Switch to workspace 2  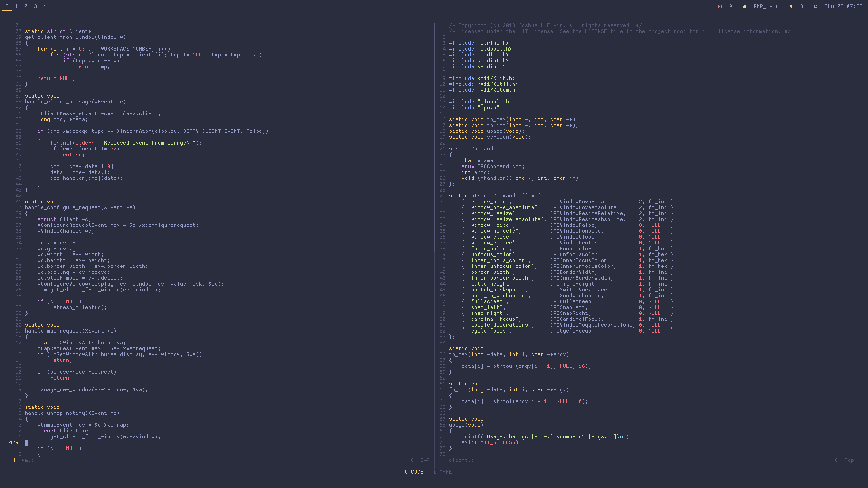click(26, 6)
